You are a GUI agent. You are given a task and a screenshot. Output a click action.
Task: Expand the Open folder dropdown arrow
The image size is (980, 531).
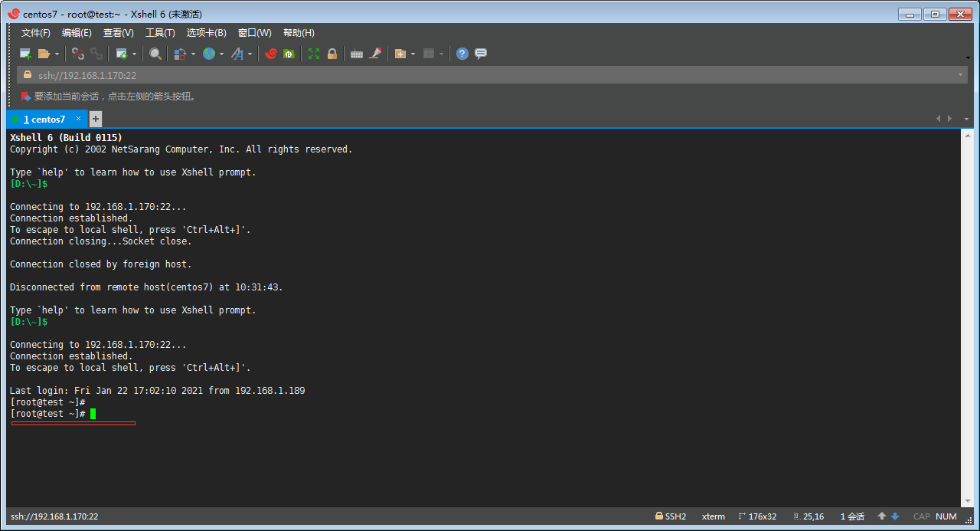[x=57, y=54]
